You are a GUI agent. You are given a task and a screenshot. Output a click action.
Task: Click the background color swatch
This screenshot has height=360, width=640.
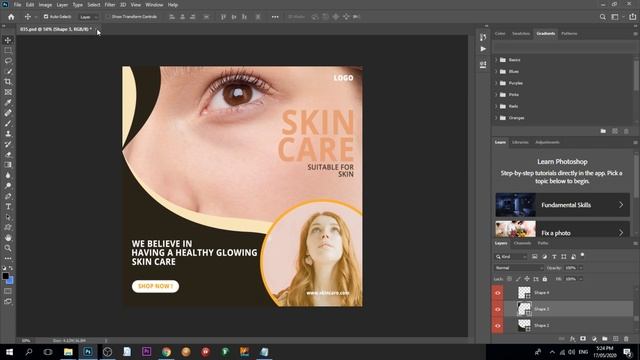point(10,281)
